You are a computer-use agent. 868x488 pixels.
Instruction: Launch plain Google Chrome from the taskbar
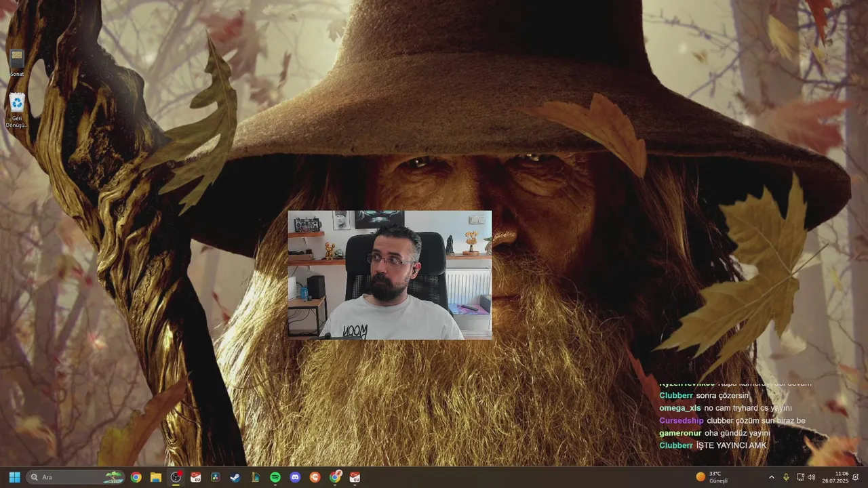136,477
